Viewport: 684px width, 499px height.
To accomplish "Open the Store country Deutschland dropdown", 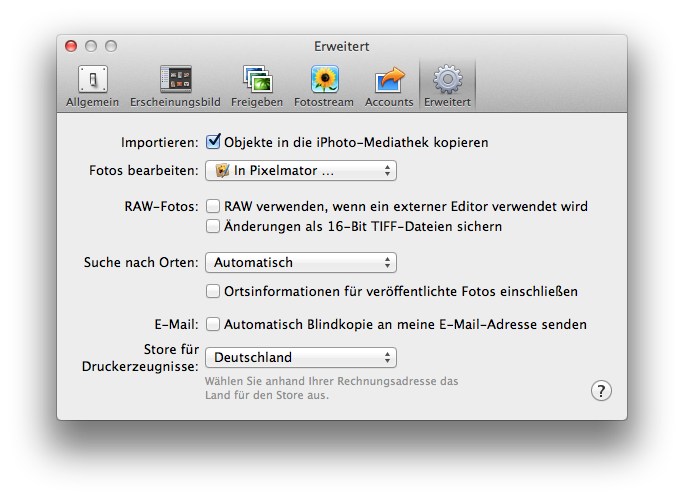I will coord(300,357).
